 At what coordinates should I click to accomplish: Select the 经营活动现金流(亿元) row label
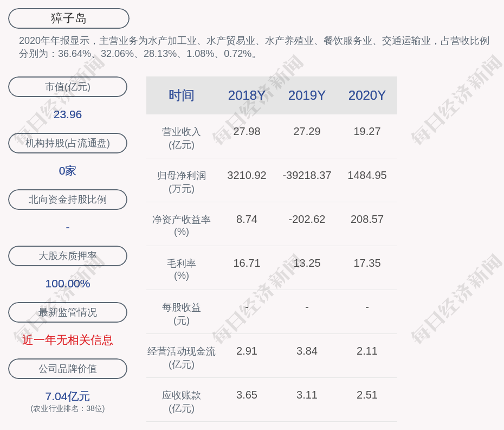tap(182, 357)
